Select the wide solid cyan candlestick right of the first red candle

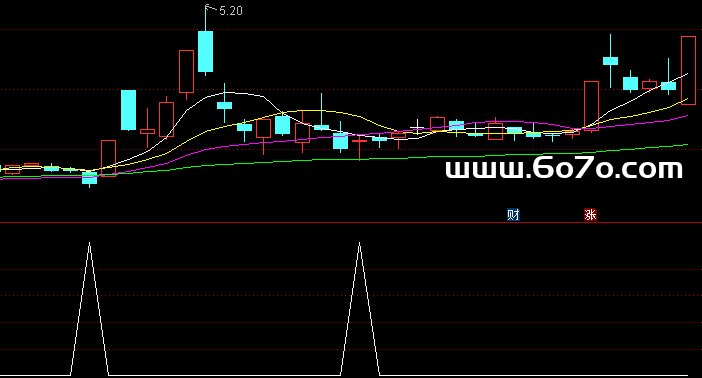pyautogui.click(x=128, y=110)
